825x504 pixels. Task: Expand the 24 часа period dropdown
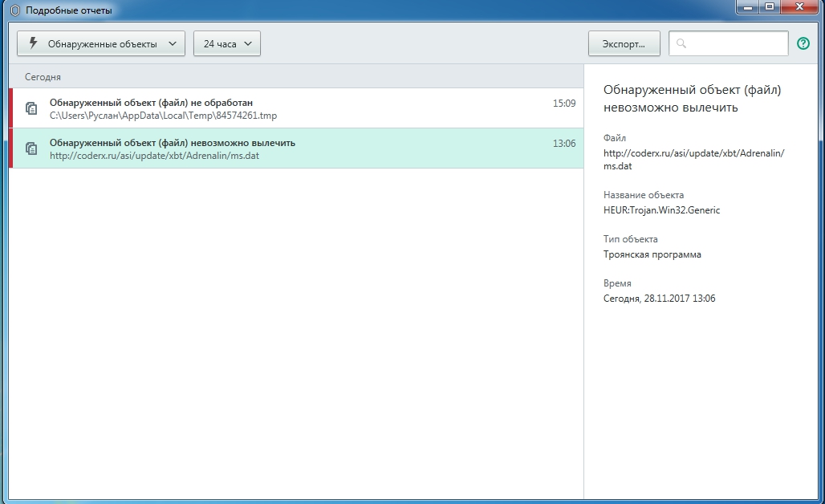tap(227, 44)
